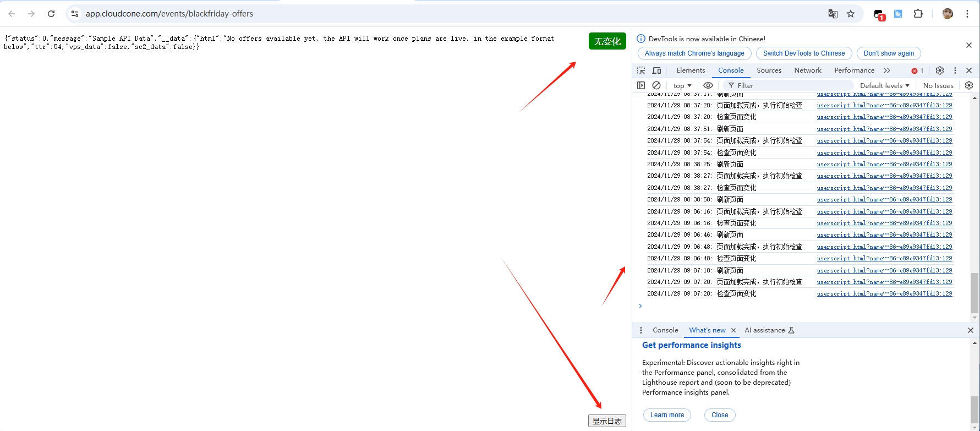Click Always match Chrome's language
The image size is (980, 431).
[694, 53]
